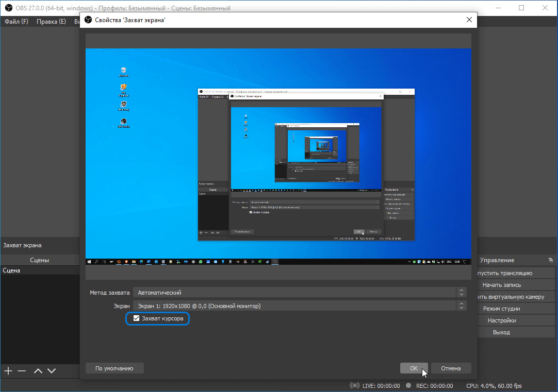The height and width of the screenshot is (392, 558).
Task: Click the add scene plus icon
Action: pos(7,370)
